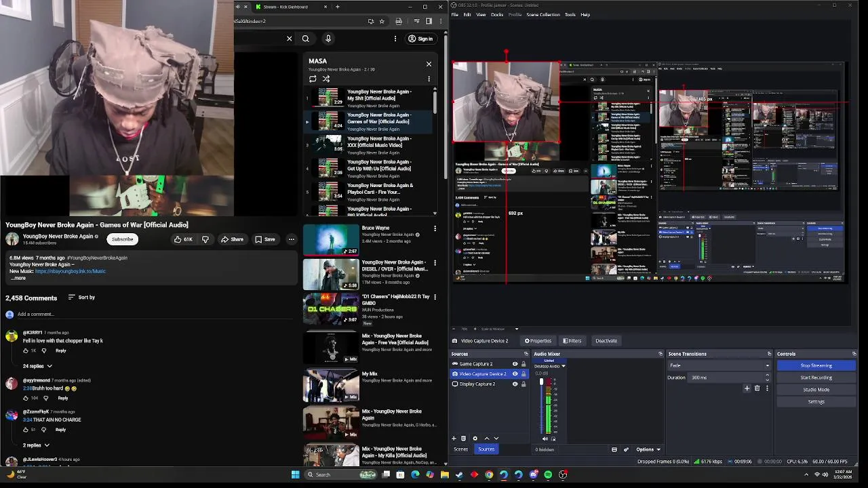The height and width of the screenshot is (488, 868).
Task: Click Stop Streaming button
Action: coord(816,365)
